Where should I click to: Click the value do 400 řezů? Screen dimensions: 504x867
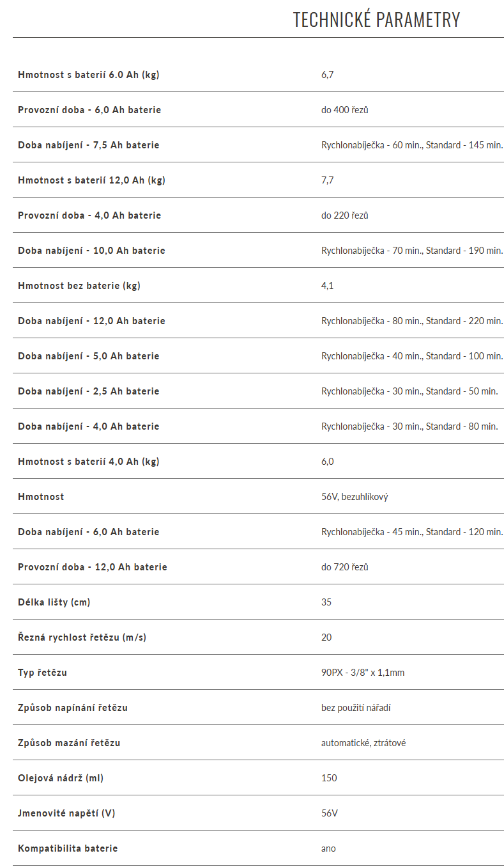coord(345,110)
